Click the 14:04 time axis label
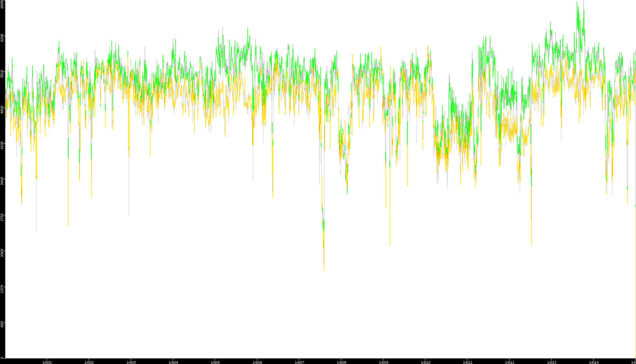This screenshot has height=364, width=636. [173, 362]
